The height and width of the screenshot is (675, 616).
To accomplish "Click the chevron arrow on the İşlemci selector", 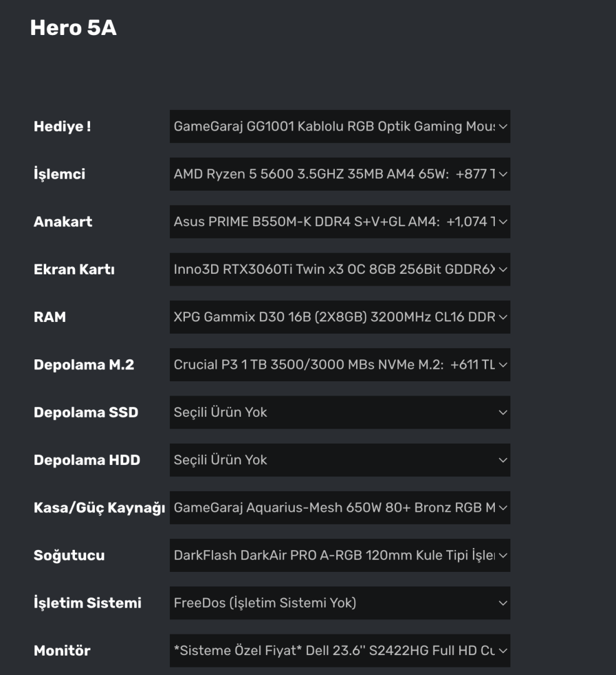I will [x=503, y=174].
